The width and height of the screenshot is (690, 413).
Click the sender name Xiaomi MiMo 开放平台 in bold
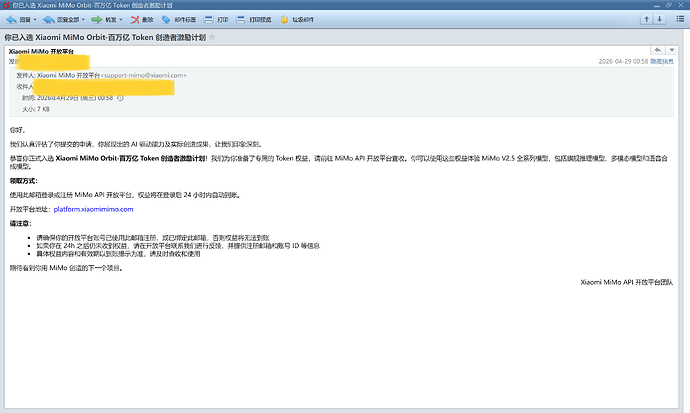[x=41, y=51]
